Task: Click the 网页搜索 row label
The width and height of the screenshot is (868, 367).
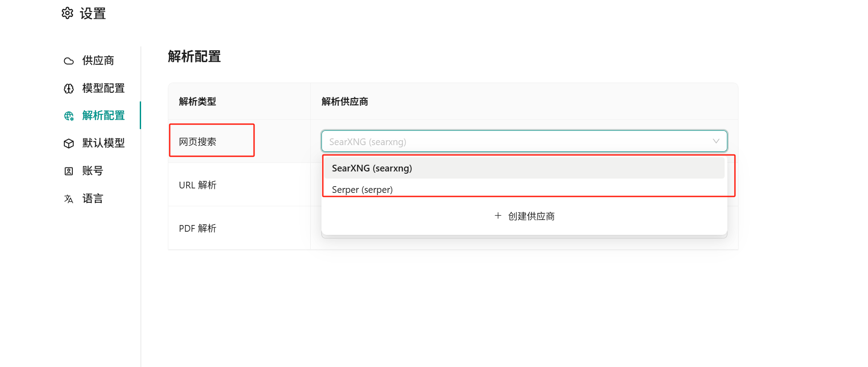Action: pyautogui.click(x=197, y=142)
